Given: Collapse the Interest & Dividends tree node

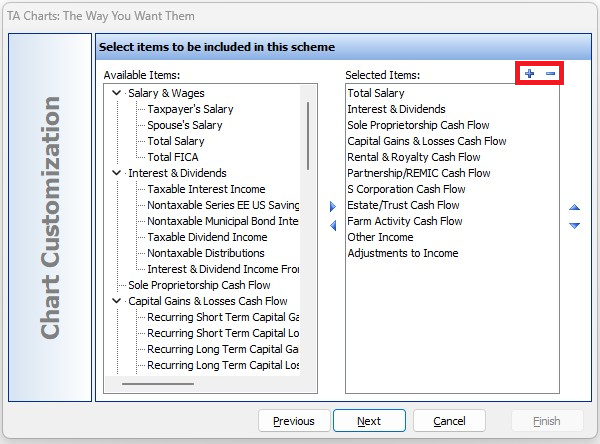Looking at the screenshot, I should pos(116,173).
